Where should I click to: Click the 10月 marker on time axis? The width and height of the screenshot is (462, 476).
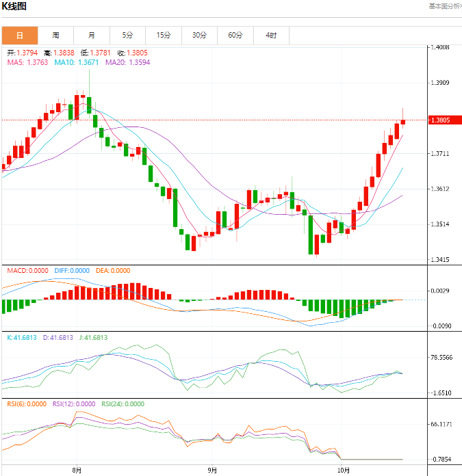tap(344, 471)
